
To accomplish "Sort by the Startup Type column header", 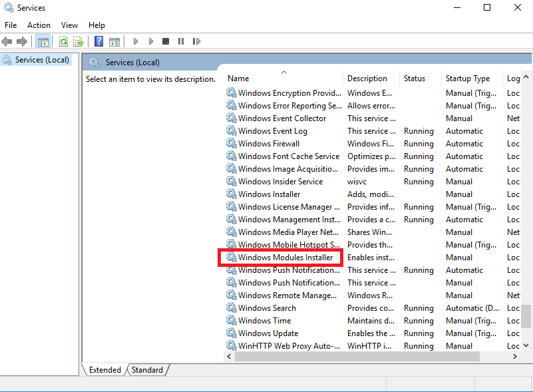I will coord(468,79).
